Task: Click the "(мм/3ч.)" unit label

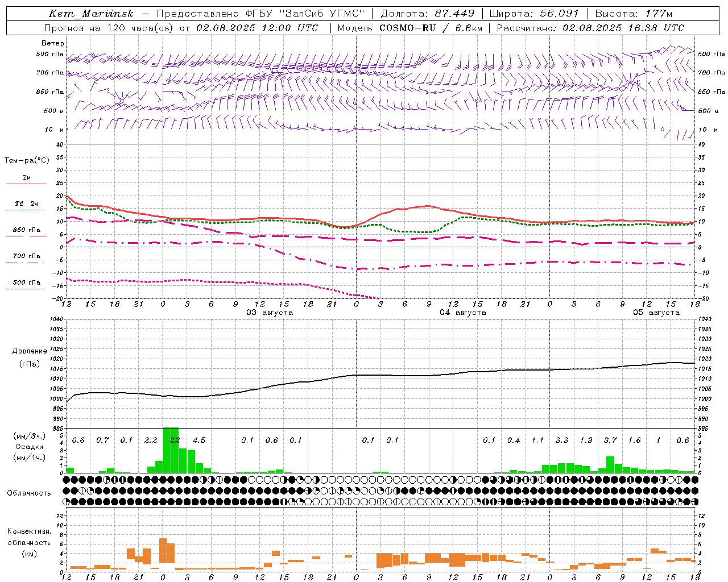Action: pyautogui.click(x=30, y=436)
